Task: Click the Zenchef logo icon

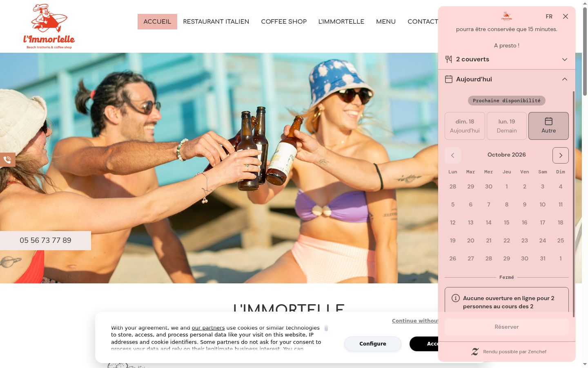Action: point(475,352)
